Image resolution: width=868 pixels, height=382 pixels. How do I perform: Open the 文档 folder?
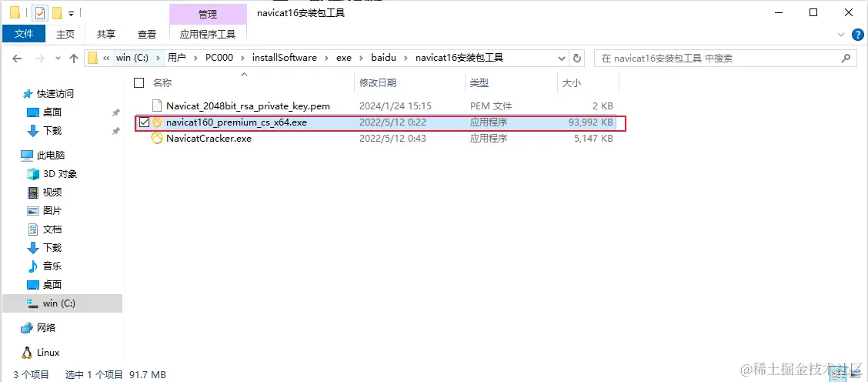point(52,229)
